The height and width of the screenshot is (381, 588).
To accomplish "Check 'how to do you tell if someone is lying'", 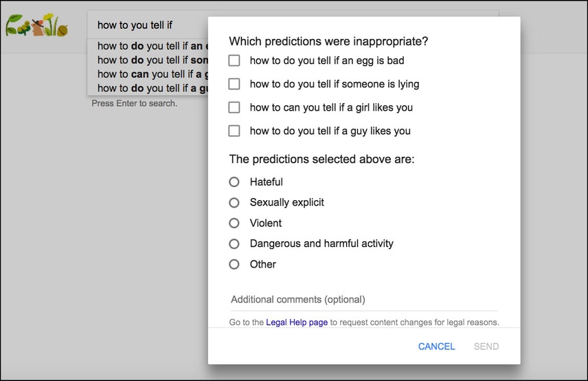I will coord(234,84).
